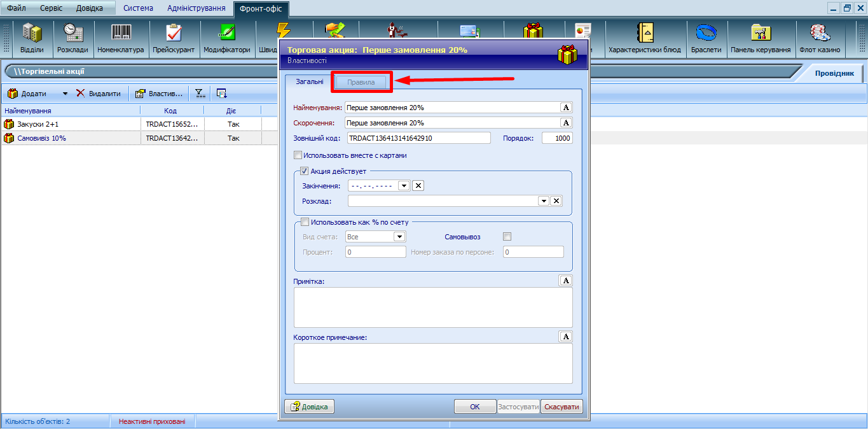Open the Відділи toolbar icon
The height and width of the screenshot is (429, 868).
32,38
